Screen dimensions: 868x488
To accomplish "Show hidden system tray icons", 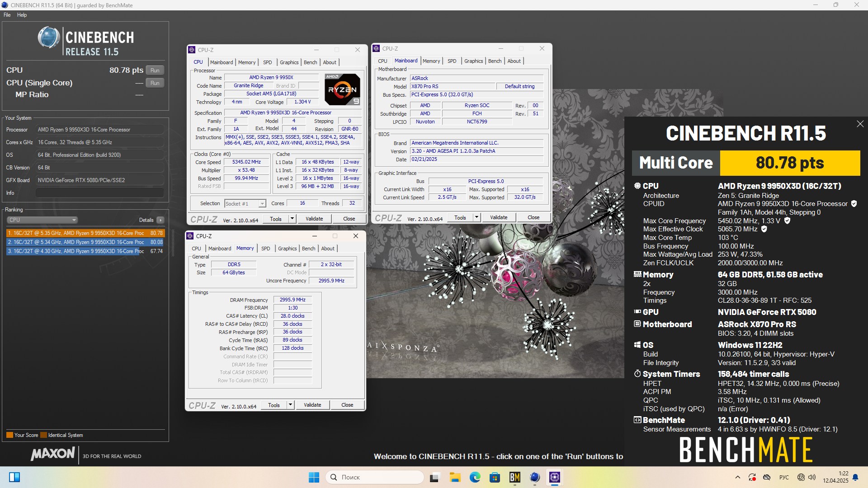I will pyautogui.click(x=737, y=477).
